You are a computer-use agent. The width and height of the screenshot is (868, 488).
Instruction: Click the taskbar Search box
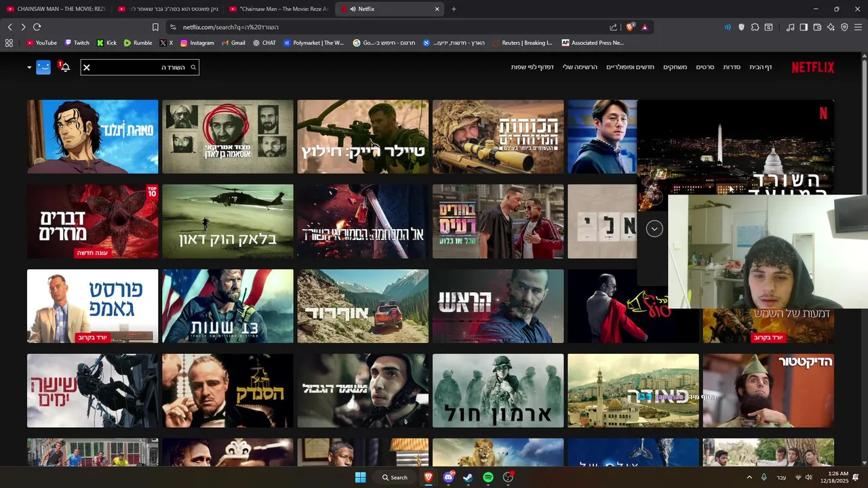[x=395, y=477]
